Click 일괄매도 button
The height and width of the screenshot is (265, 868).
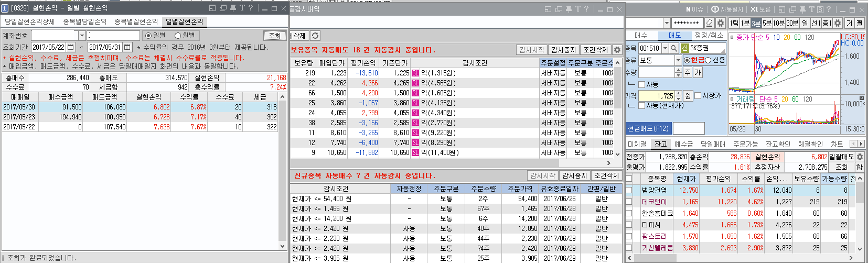(x=841, y=157)
